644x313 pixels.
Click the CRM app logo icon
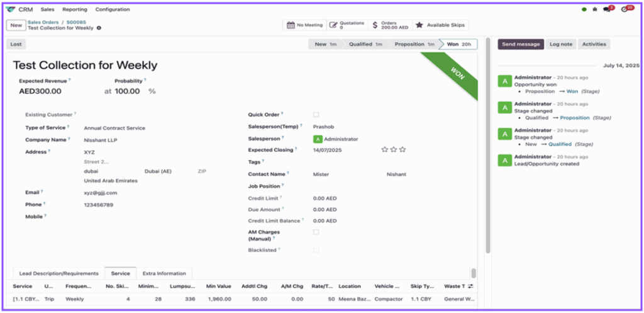[11, 9]
